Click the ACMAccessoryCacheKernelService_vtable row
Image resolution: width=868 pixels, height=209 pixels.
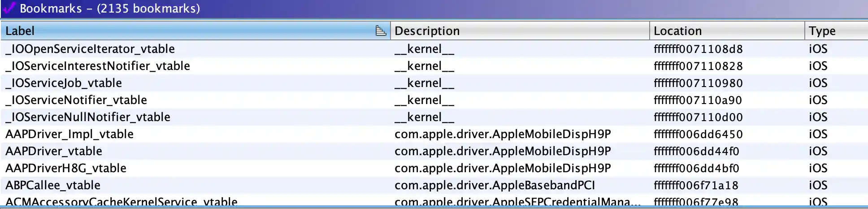[x=122, y=202]
